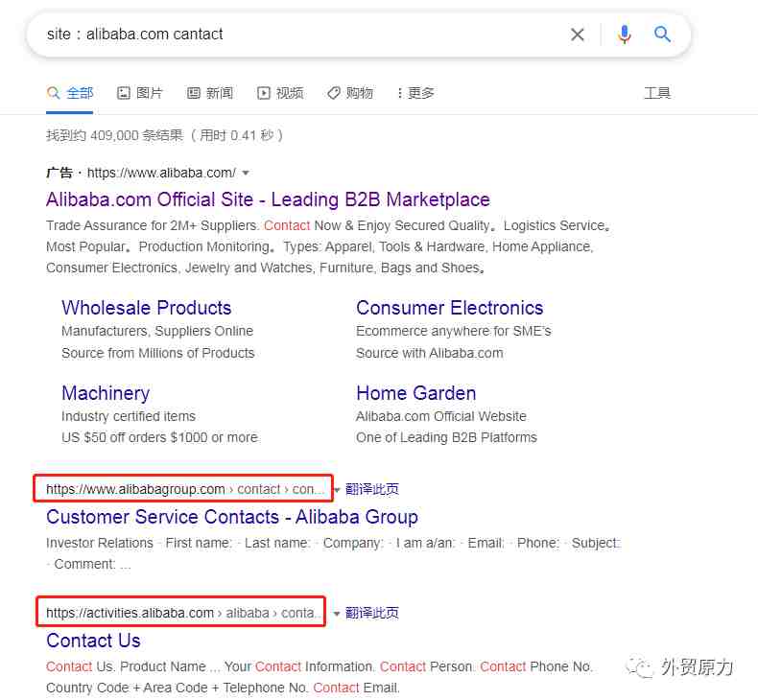Click the 新闻 tab newspaper icon
Image resolution: width=758 pixels, height=700 pixels.
[194, 93]
